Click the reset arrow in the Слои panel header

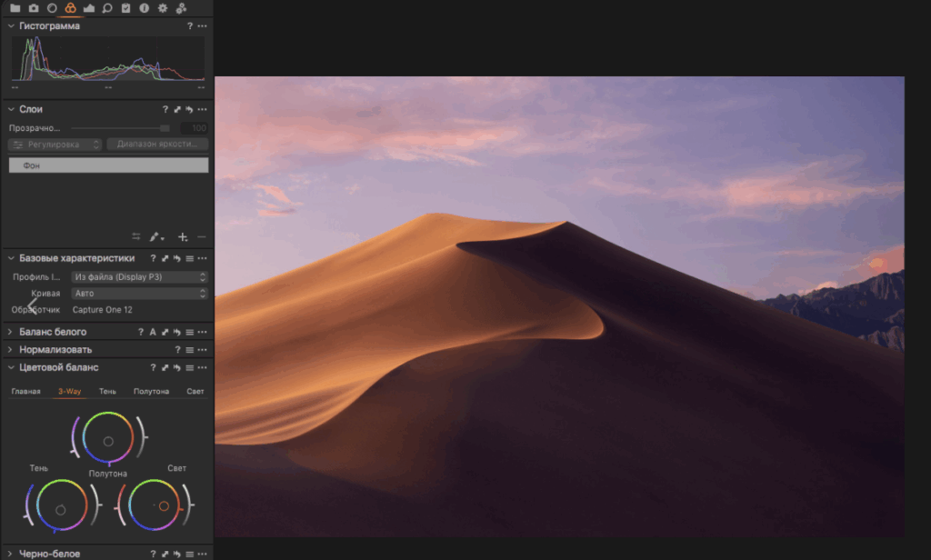pyautogui.click(x=189, y=109)
